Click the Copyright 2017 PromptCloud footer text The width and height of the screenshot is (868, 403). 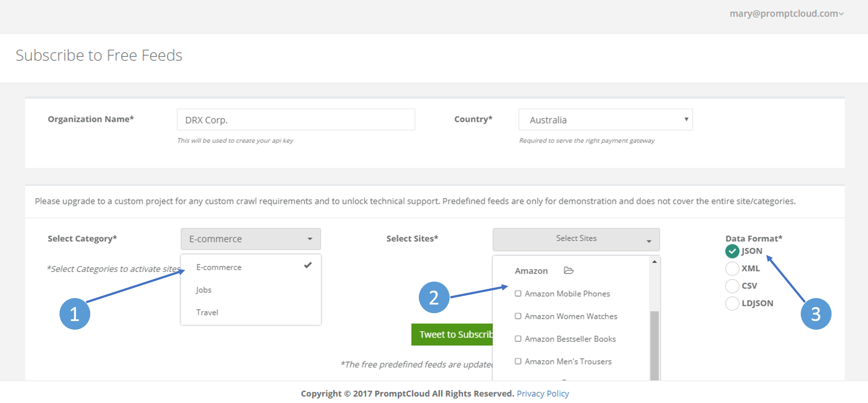coord(408,393)
